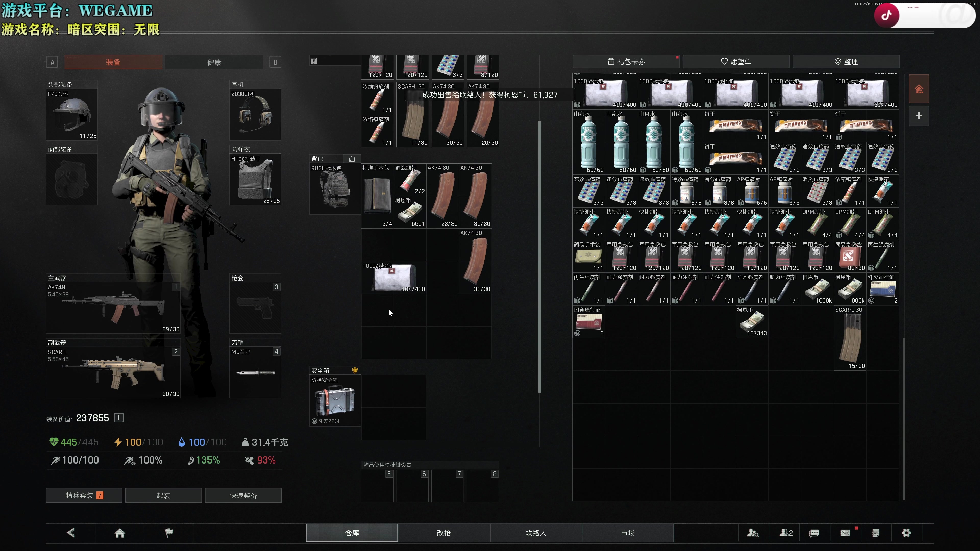The height and width of the screenshot is (551, 980).
Task: Open the 市场 tab
Action: pyautogui.click(x=628, y=533)
